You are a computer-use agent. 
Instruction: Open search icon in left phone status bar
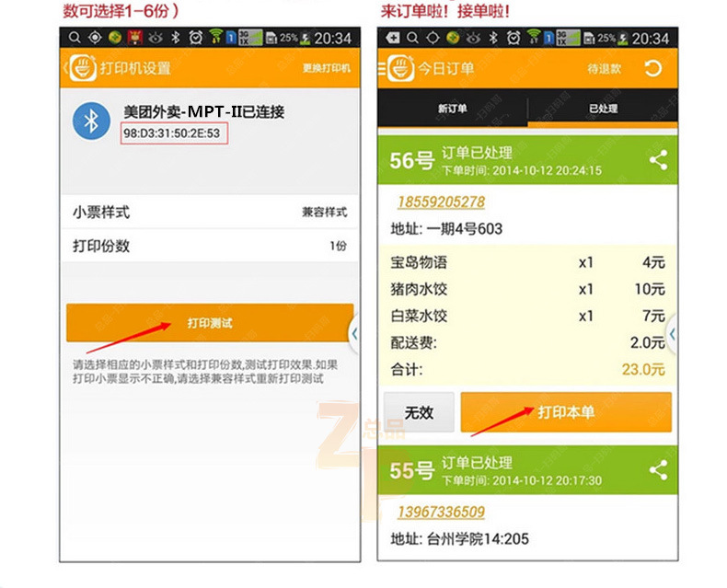pos(75,38)
